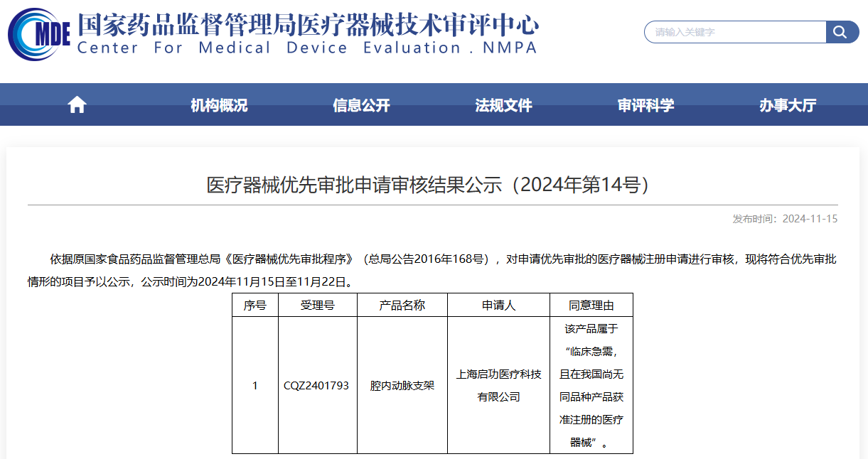Click the 同意理由 column header
The height and width of the screenshot is (459, 868).
tap(591, 305)
